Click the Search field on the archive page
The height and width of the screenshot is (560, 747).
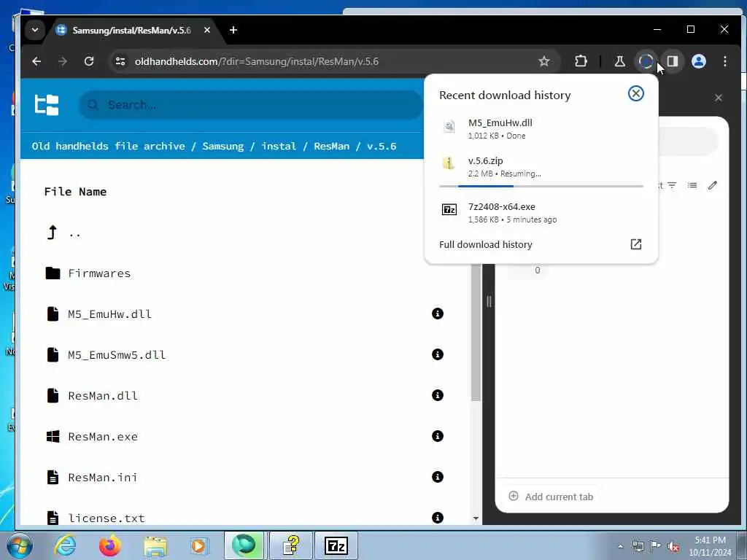tap(250, 105)
